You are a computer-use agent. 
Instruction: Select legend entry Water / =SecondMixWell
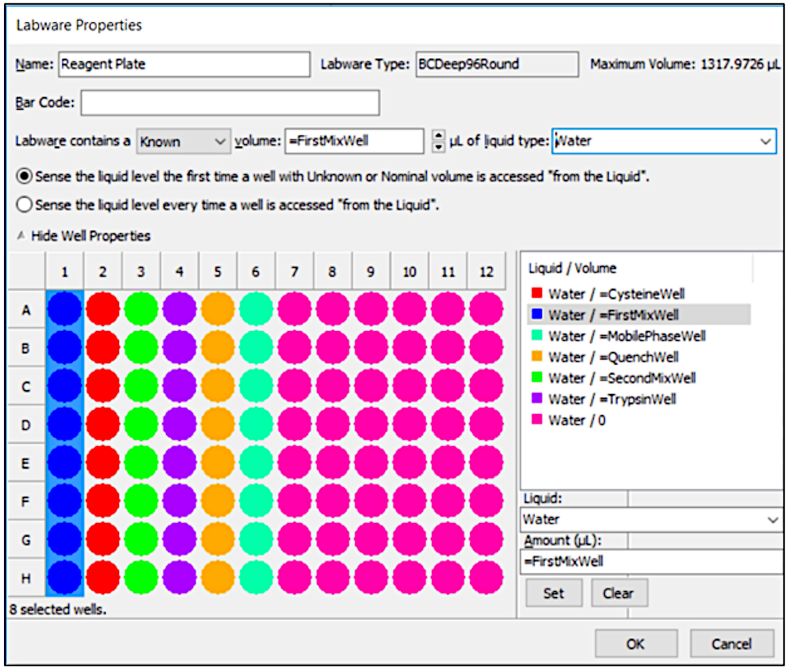(613, 378)
